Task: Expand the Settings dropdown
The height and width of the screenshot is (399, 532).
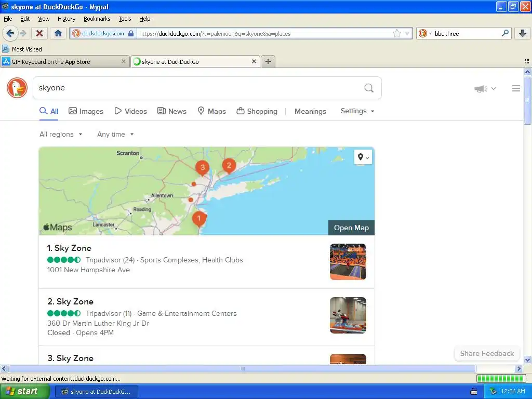Action: pos(357,111)
